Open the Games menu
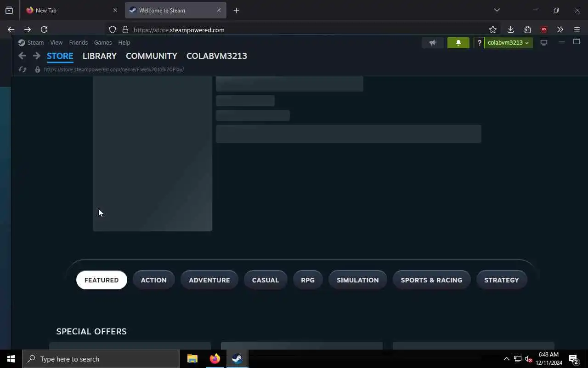 coord(103,42)
